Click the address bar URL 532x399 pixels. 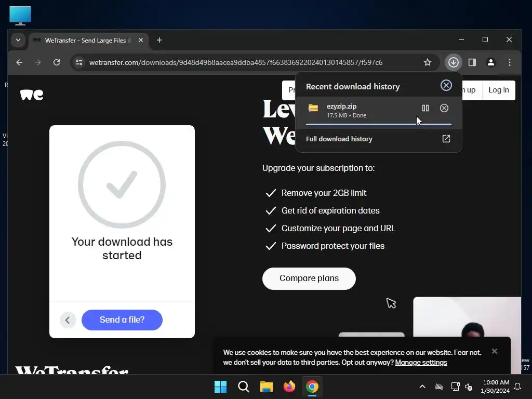click(236, 62)
